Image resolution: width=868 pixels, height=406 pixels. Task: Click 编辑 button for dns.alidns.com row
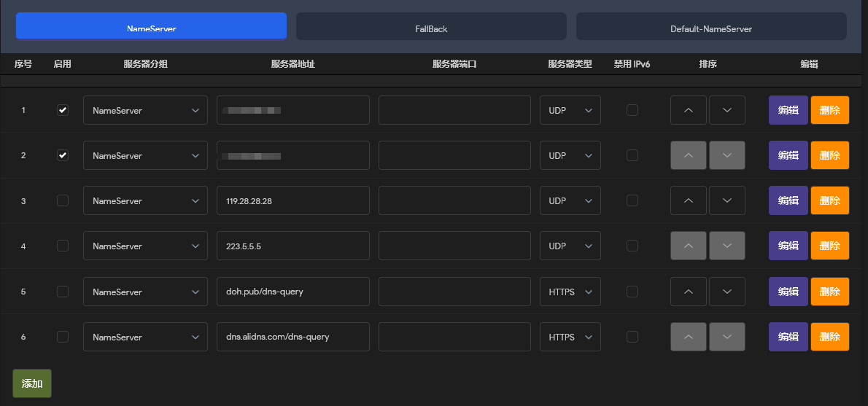coord(788,337)
